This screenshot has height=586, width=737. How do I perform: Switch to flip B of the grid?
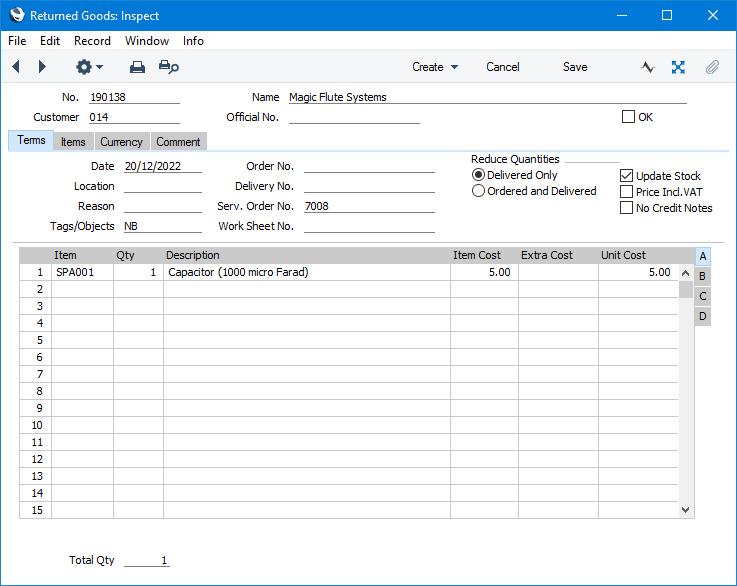tap(703, 276)
